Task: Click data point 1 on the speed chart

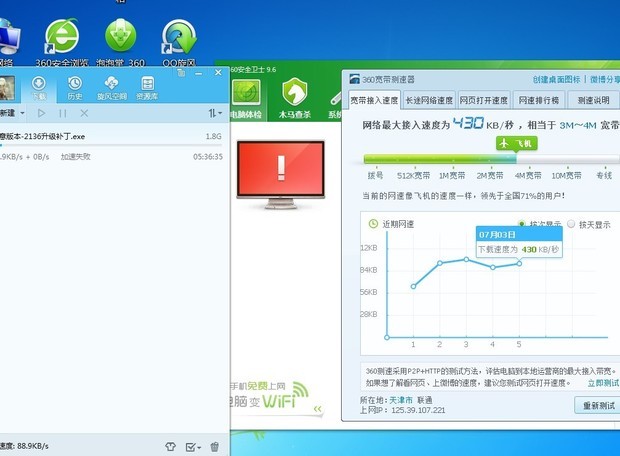Action: coord(413,286)
